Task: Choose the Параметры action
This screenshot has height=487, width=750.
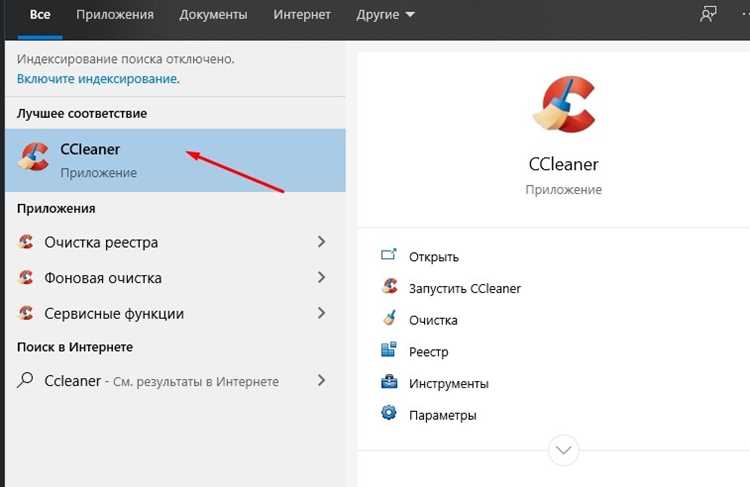Action: pos(442,415)
